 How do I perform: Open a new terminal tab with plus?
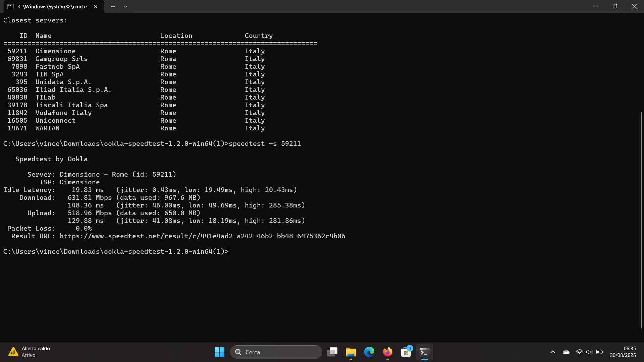point(113,6)
